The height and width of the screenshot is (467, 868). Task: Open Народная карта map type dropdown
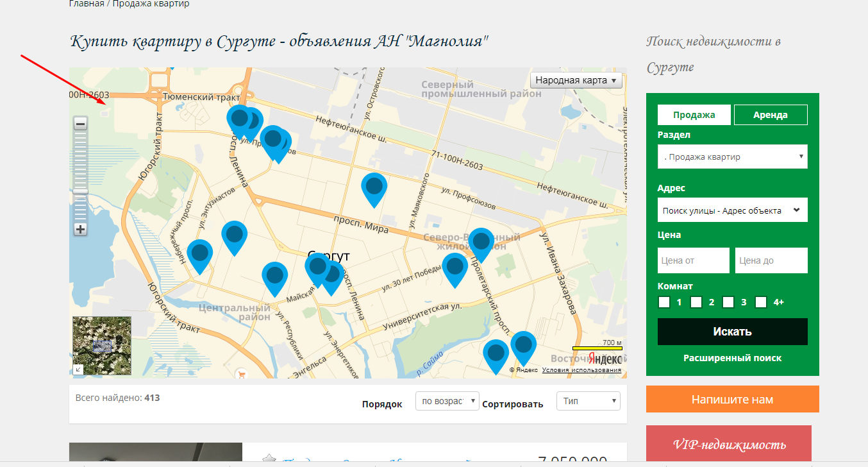[x=576, y=80]
